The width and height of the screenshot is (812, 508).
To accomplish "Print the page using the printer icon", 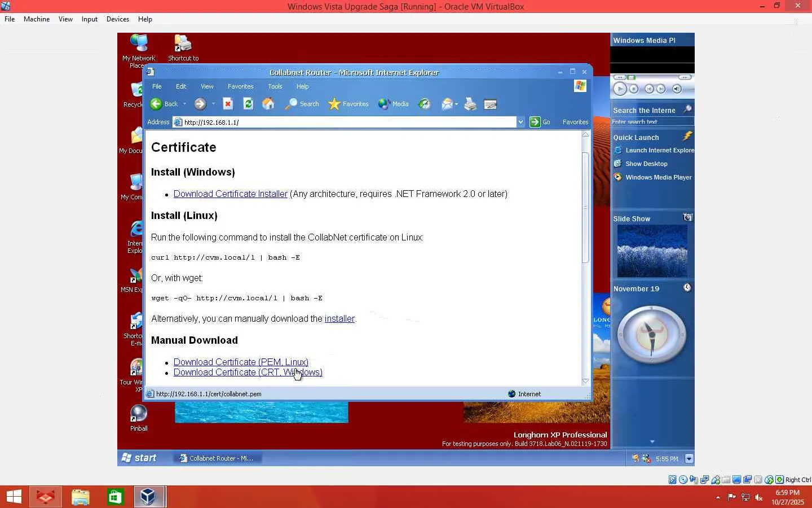I will 470,104.
